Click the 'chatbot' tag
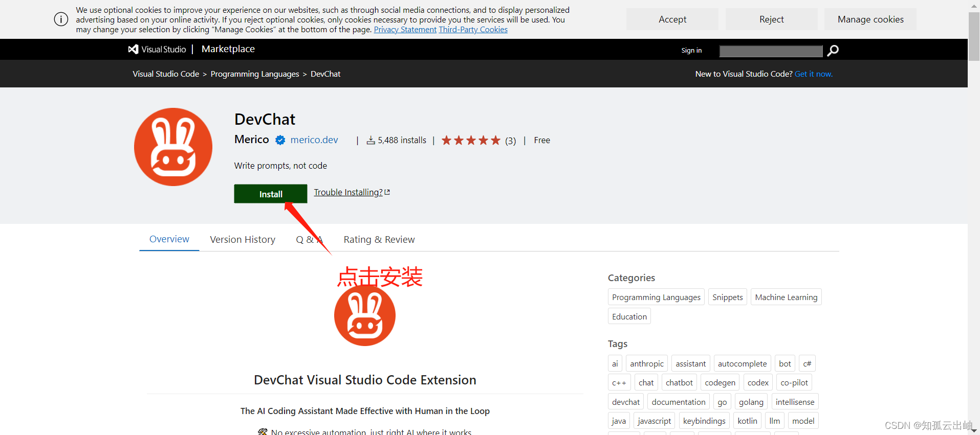The image size is (980, 435). pos(679,382)
